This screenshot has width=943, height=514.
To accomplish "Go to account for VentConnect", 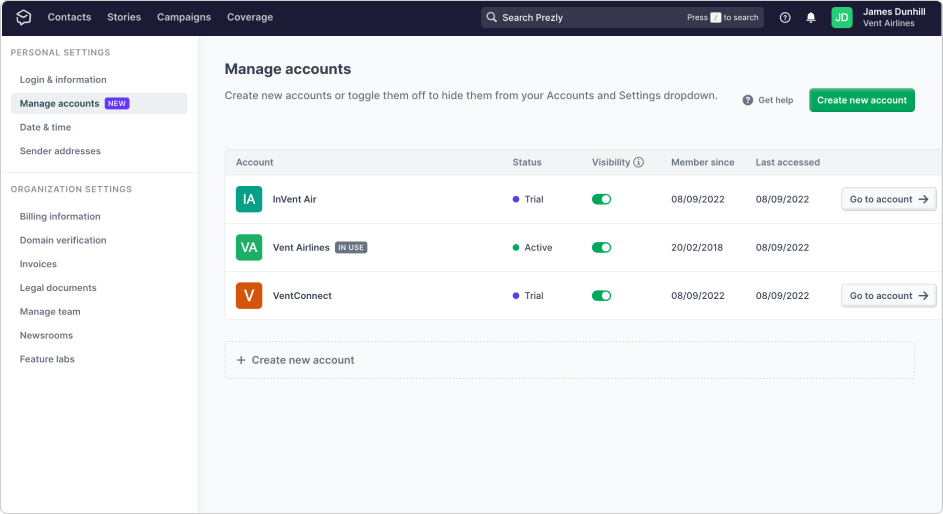I will click(x=888, y=295).
